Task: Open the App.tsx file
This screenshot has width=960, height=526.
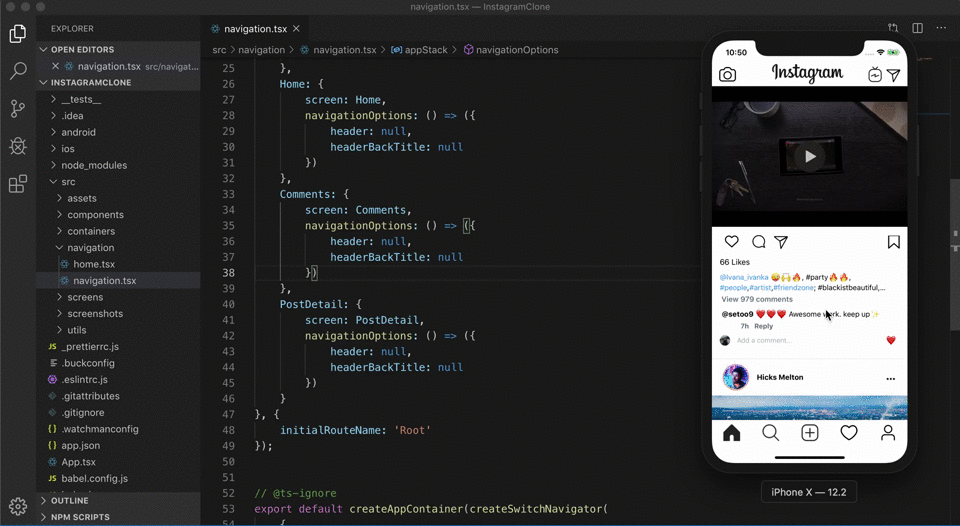Action: pyautogui.click(x=118, y=462)
